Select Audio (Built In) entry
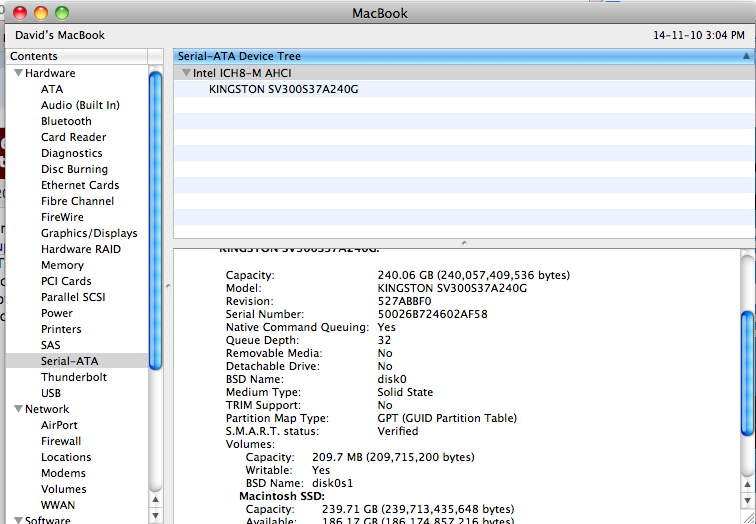The width and height of the screenshot is (756, 524). [80, 105]
